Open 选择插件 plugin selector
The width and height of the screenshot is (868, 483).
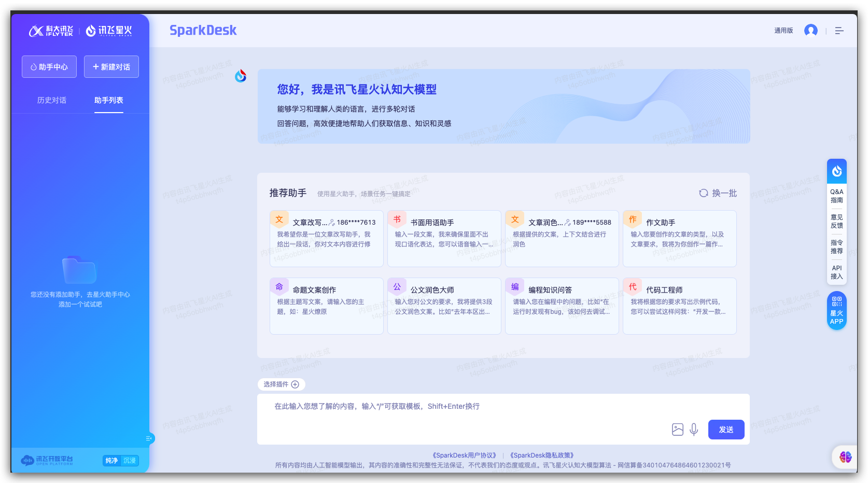pyautogui.click(x=281, y=384)
